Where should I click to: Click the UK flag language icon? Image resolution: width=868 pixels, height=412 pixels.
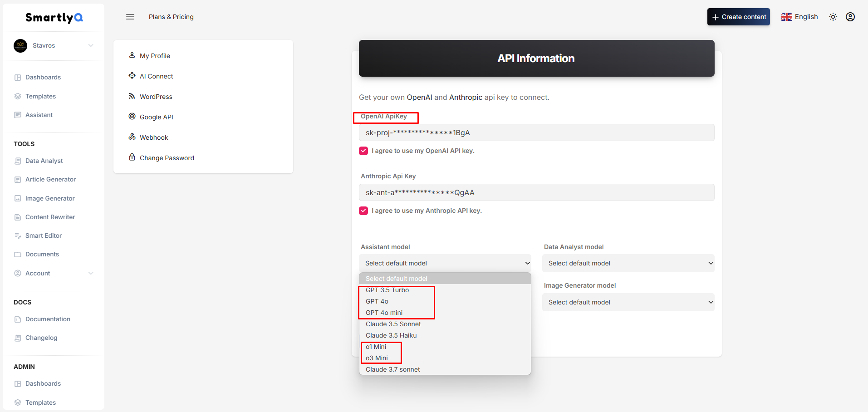coord(787,17)
